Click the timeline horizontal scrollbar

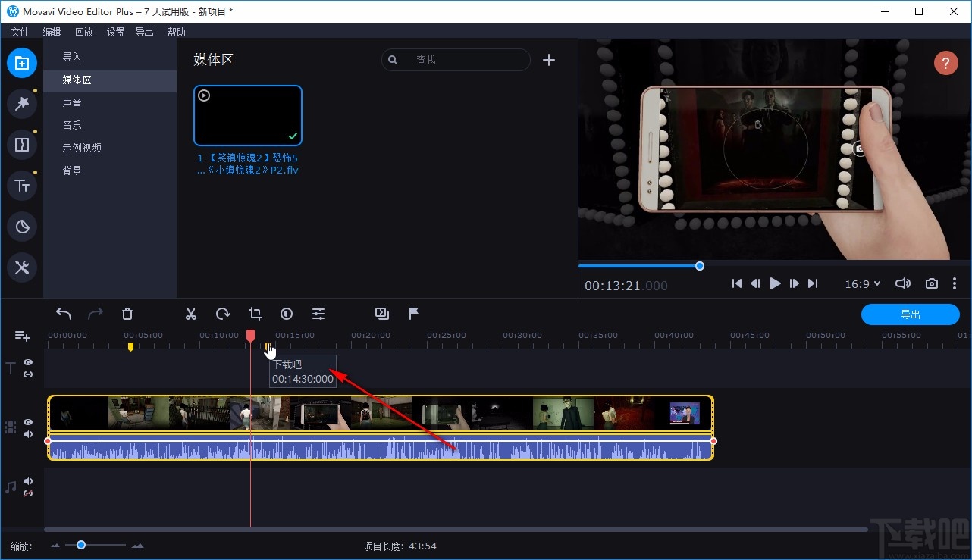point(456,529)
